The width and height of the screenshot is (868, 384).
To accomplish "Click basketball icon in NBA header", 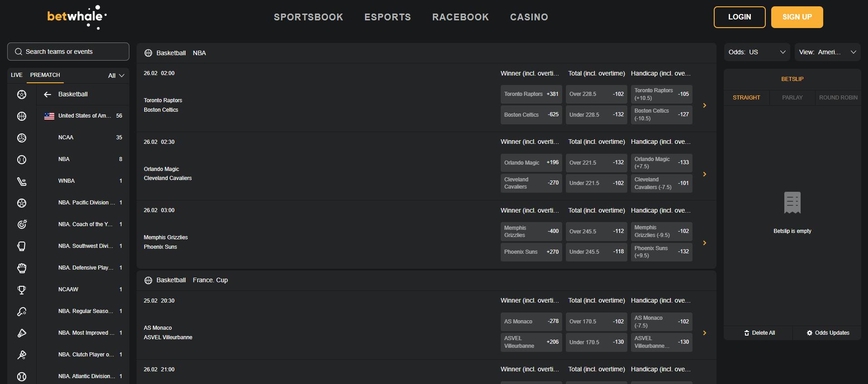I will (148, 53).
